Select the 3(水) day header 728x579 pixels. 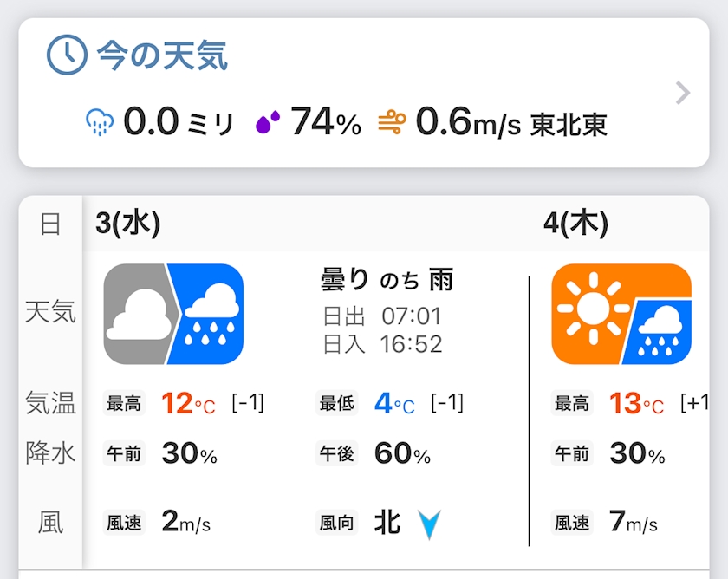pos(127,224)
